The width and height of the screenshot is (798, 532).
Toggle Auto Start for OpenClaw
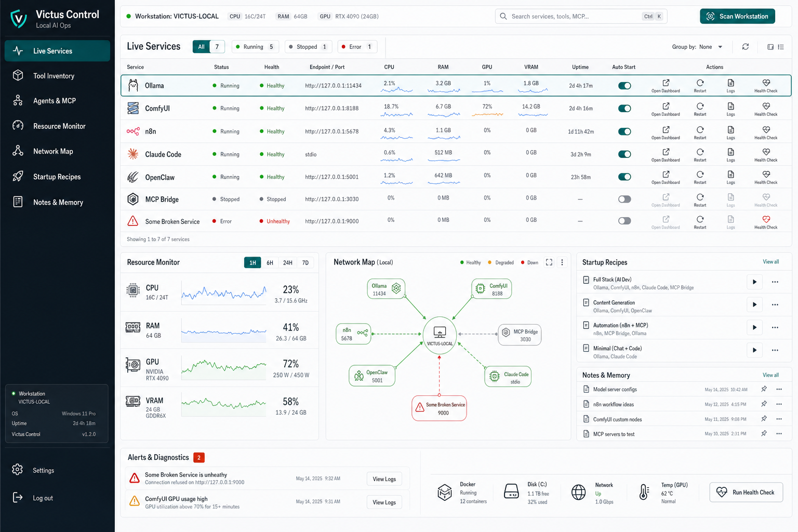click(624, 177)
